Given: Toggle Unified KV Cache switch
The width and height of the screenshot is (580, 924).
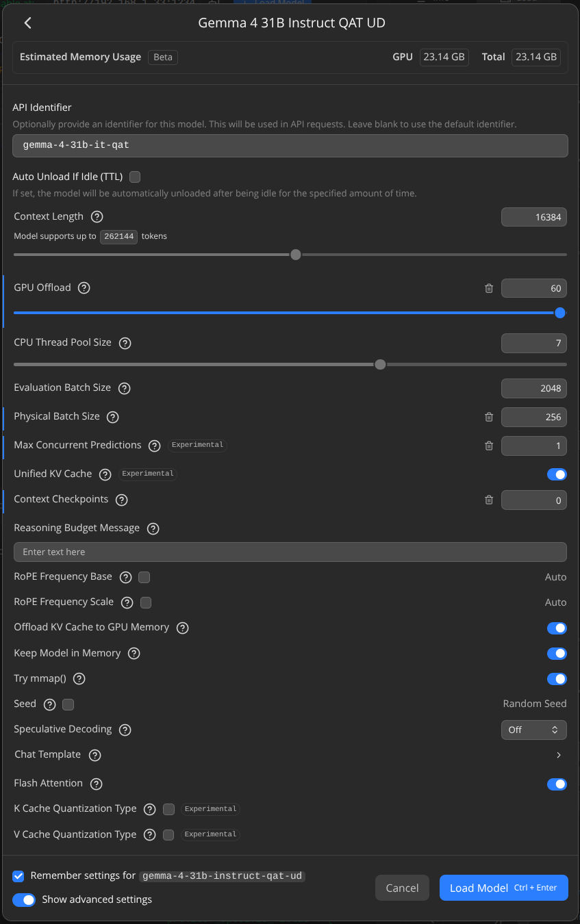Looking at the screenshot, I should click(557, 474).
